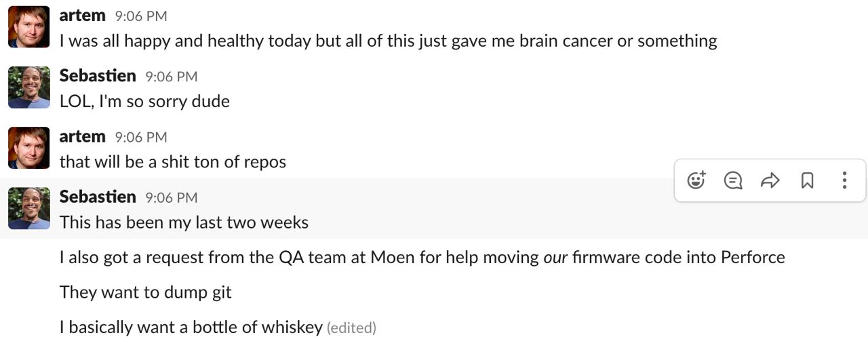
Task: Click the (edited) label after whiskey message
Action: (x=351, y=328)
